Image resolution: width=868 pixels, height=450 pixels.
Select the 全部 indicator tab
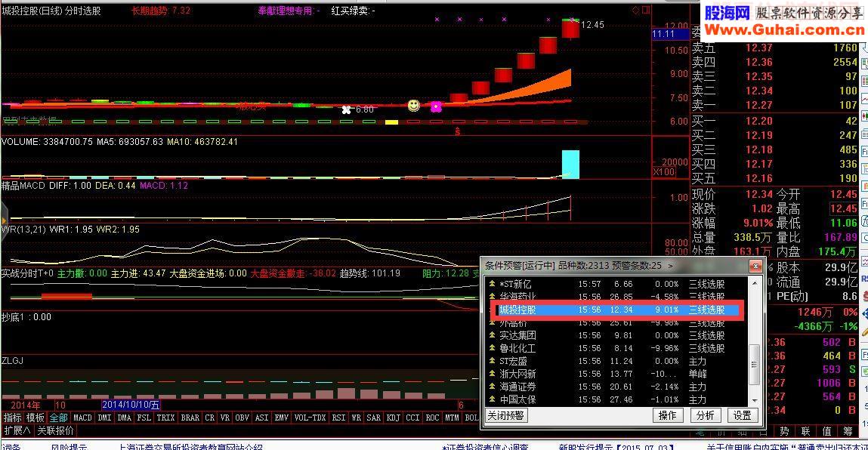pyautogui.click(x=59, y=418)
